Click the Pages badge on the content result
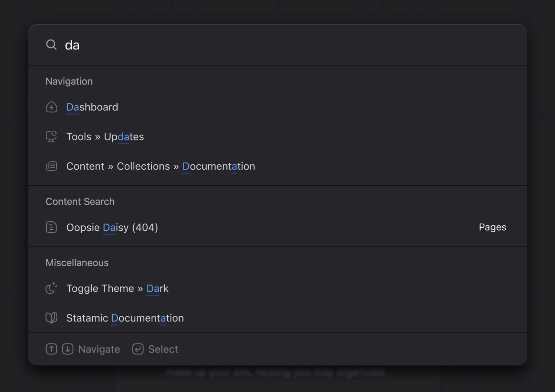 pos(492,227)
